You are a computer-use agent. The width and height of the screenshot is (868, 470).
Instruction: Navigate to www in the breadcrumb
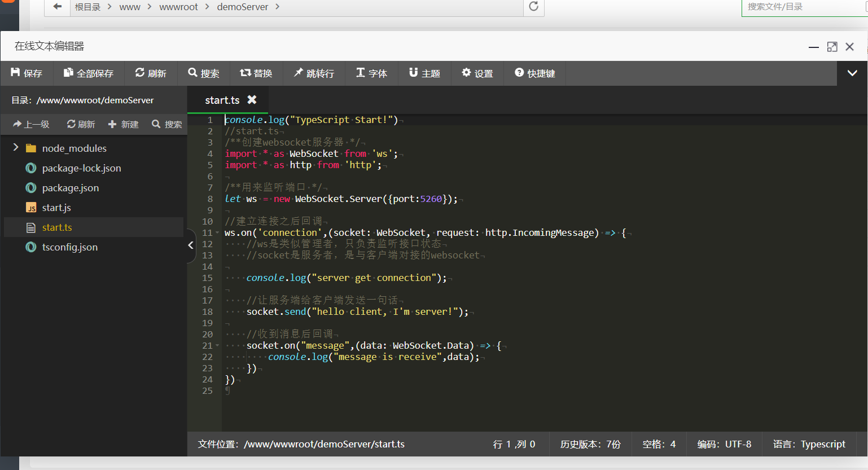pyautogui.click(x=130, y=7)
